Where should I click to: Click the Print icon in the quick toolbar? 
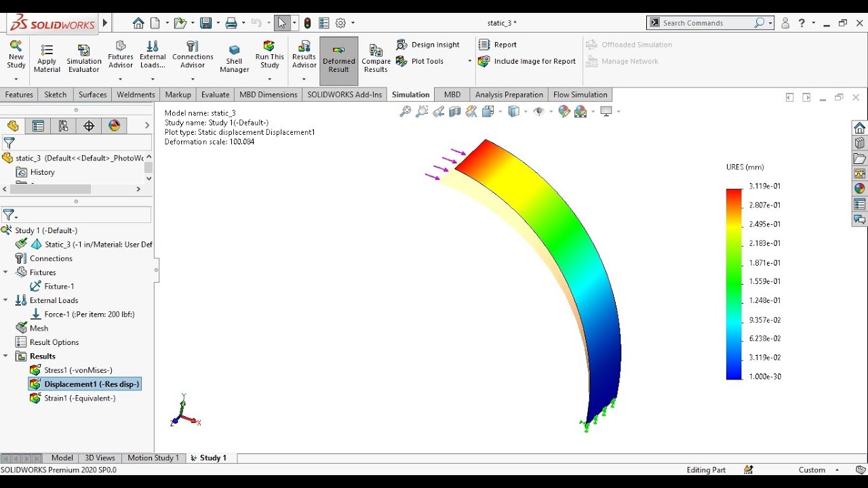tap(231, 23)
